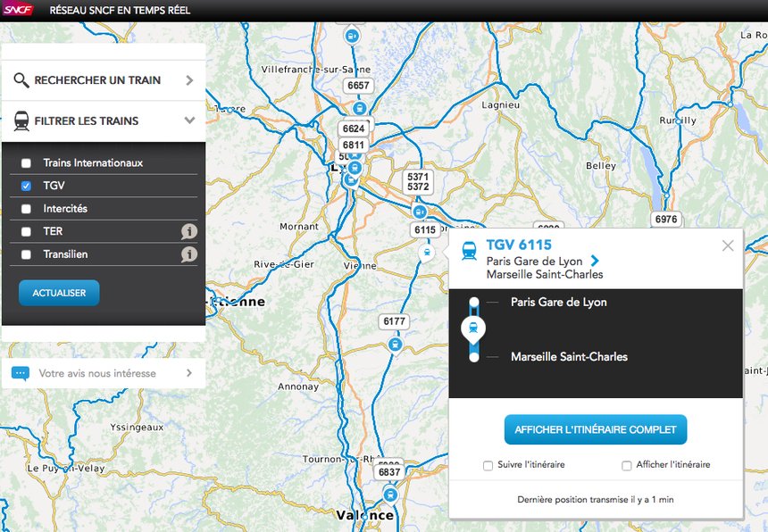768x532 pixels.
Task: Click the train filter icon
Action: [21, 121]
